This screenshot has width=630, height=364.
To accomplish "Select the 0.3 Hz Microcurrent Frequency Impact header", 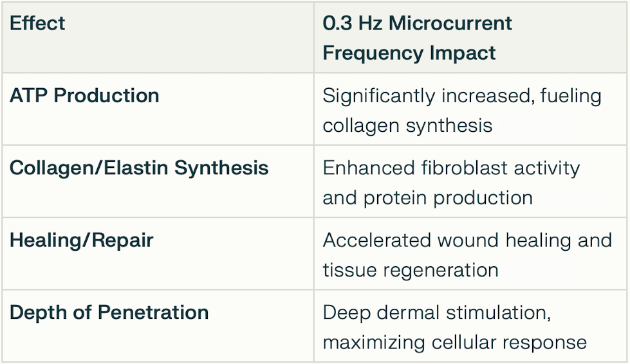I will coord(417,38).
